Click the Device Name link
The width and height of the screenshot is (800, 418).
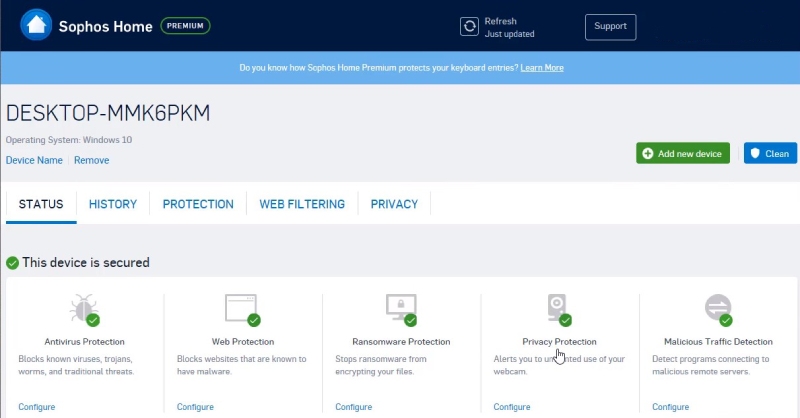(34, 160)
